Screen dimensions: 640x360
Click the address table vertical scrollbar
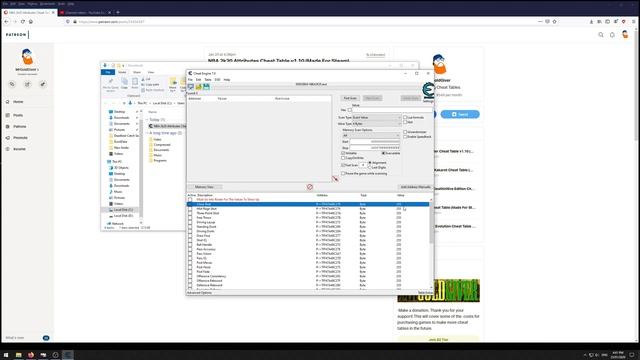tap(431, 243)
